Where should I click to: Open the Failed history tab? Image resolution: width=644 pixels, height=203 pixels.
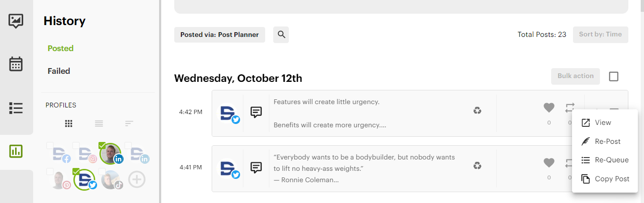pos(59,71)
